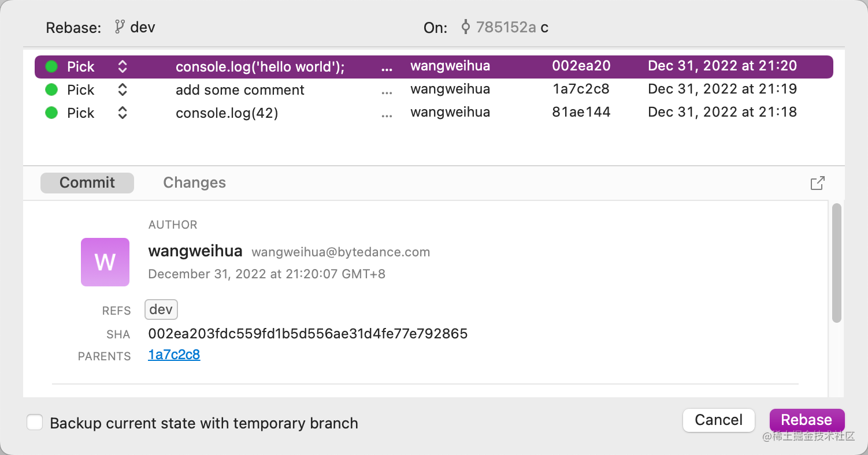Image resolution: width=868 pixels, height=455 pixels.
Task: Click hash 81ae144 in commit list
Action: pyautogui.click(x=581, y=112)
